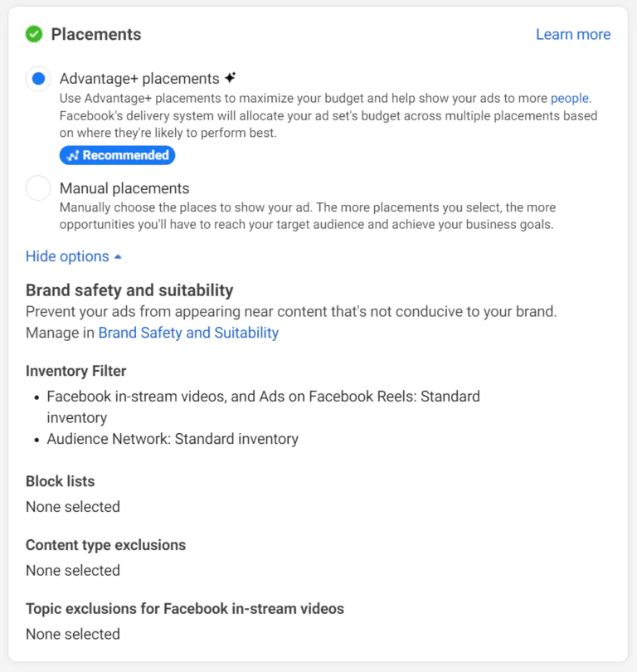
Task: Click None selected under Topic exclusions
Action: tap(73, 634)
